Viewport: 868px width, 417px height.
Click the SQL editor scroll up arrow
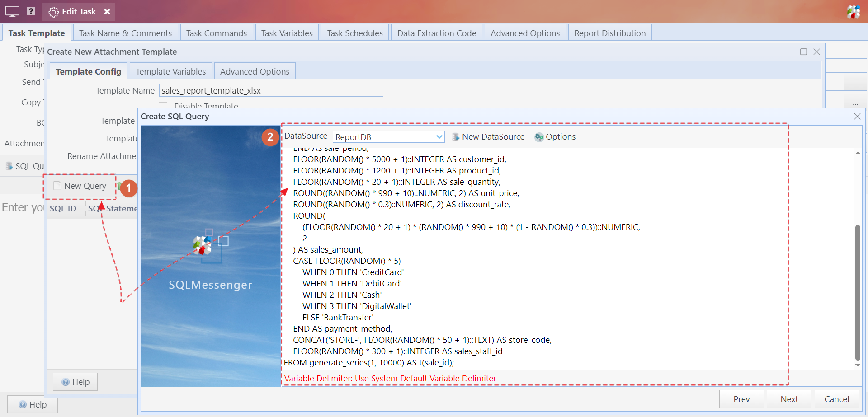[858, 153]
